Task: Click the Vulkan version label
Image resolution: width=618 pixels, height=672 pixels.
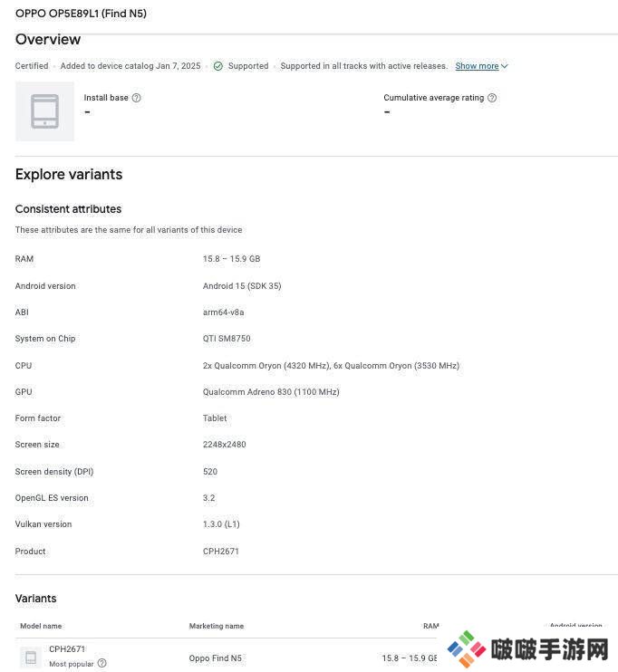Action: (x=43, y=524)
